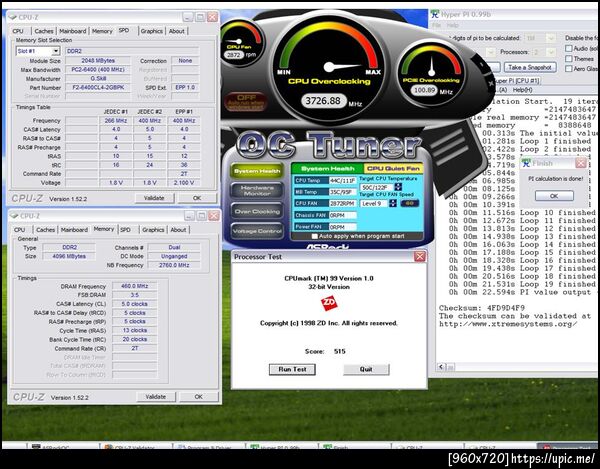Switch to SPD tab in the bottom CPU-Z window
Viewport: 600px width, 469px height.
126,230
